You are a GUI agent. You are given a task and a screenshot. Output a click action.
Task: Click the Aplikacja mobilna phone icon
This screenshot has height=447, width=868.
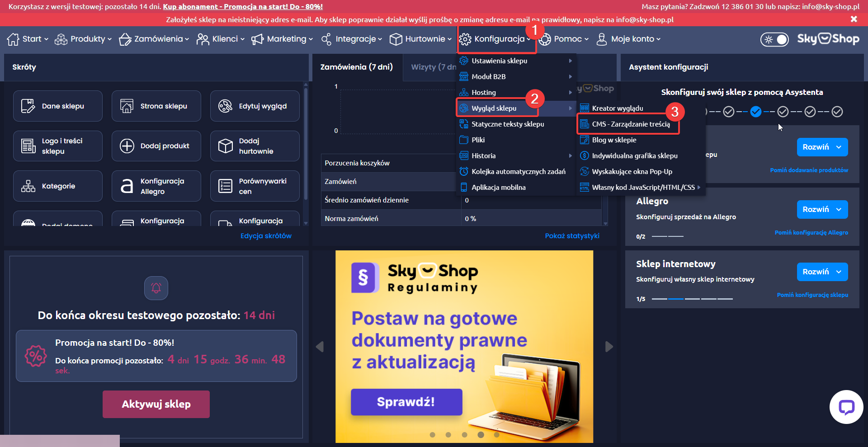pyautogui.click(x=464, y=187)
